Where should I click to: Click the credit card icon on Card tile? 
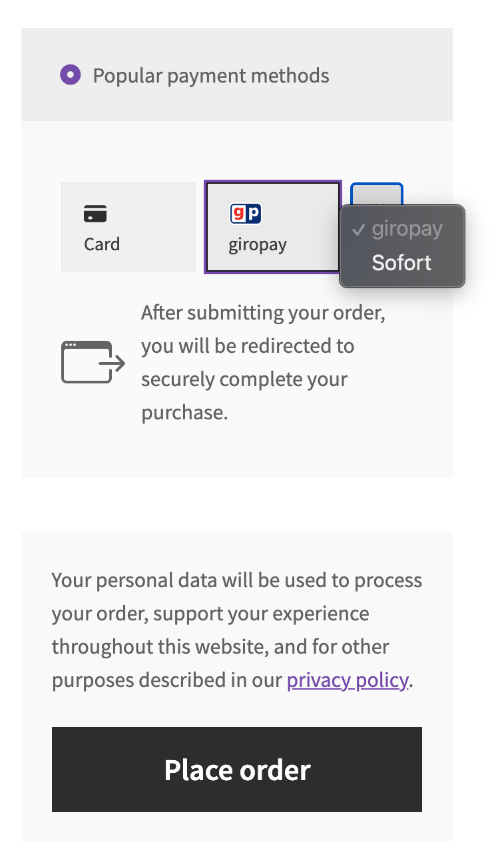(95, 214)
